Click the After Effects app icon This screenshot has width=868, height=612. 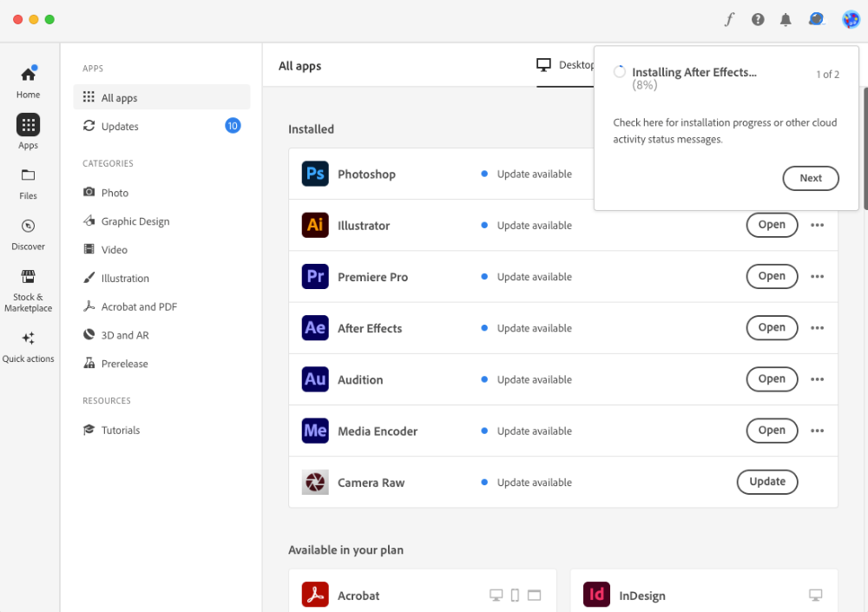click(315, 328)
